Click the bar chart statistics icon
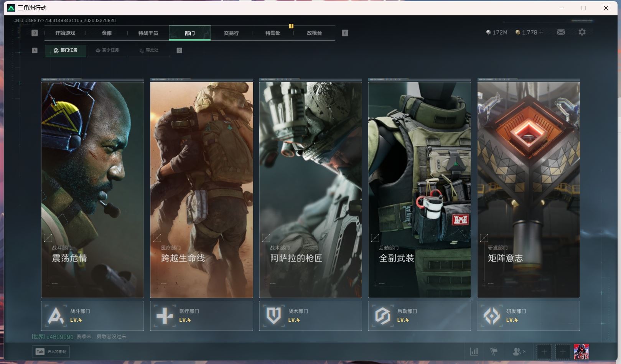Image resolution: width=621 pixels, height=364 pixels. (x=474, y=351)
